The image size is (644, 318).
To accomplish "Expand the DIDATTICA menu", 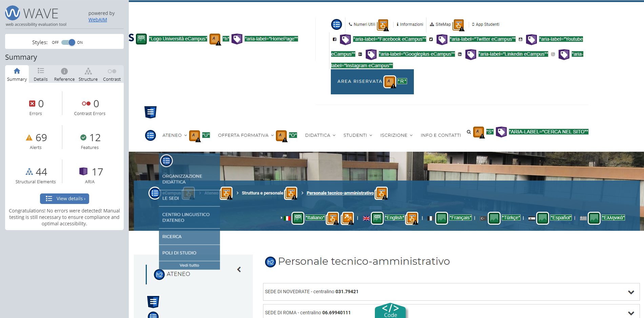I will pyautogui.click(x=320, y=135).
